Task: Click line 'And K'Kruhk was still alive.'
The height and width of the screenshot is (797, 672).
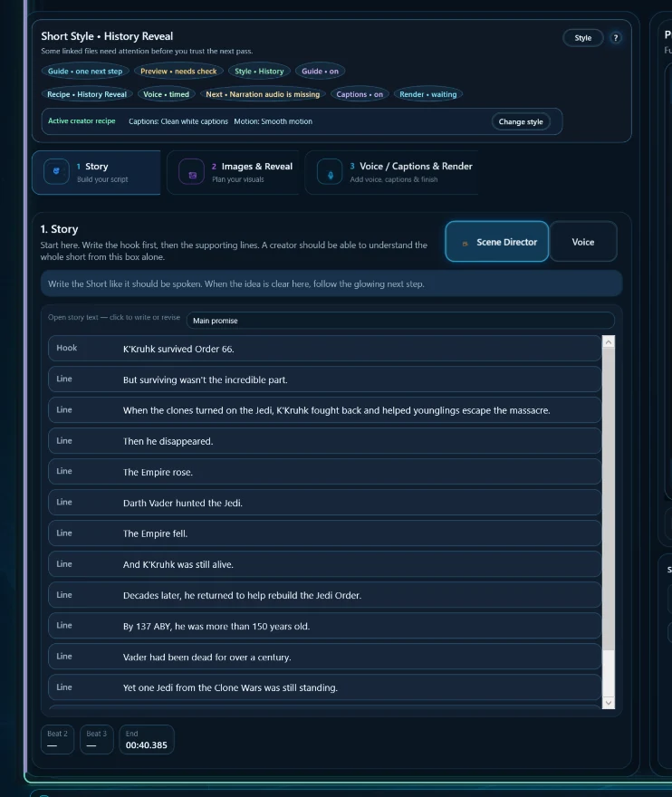Action: pos(325,564)
